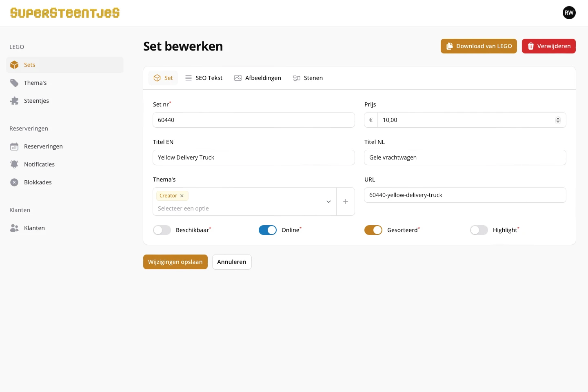Click the Thema's tag icon

14,83
